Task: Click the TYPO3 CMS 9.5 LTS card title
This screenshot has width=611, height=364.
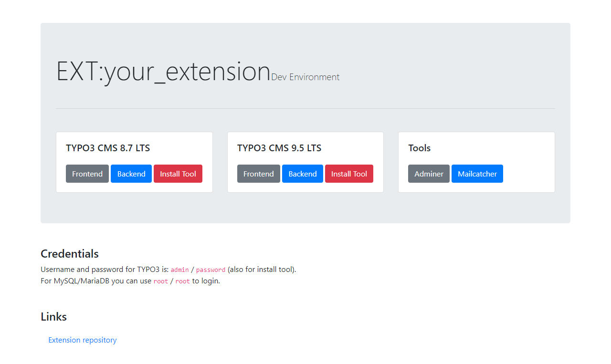Action: (279, 148)
